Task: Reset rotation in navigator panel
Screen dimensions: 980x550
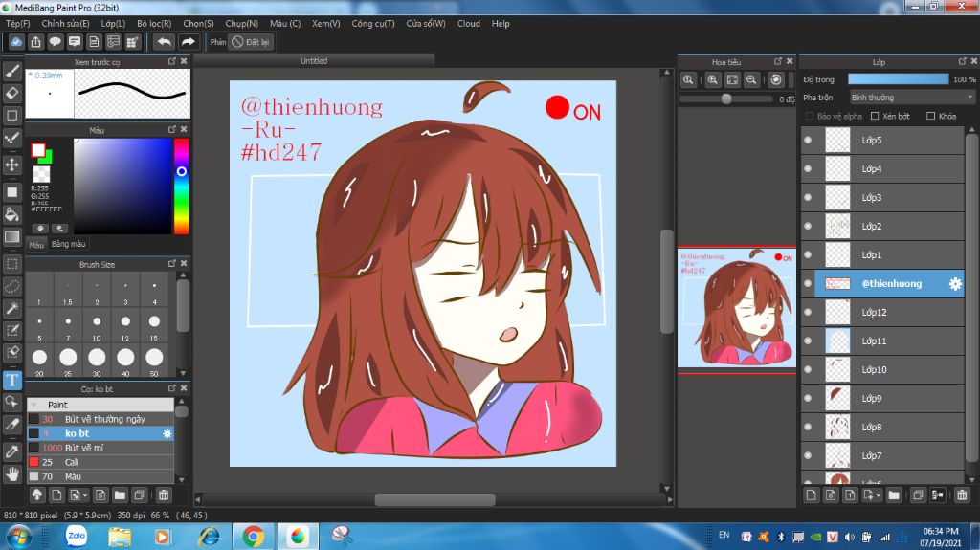Action: pos(775,80)
